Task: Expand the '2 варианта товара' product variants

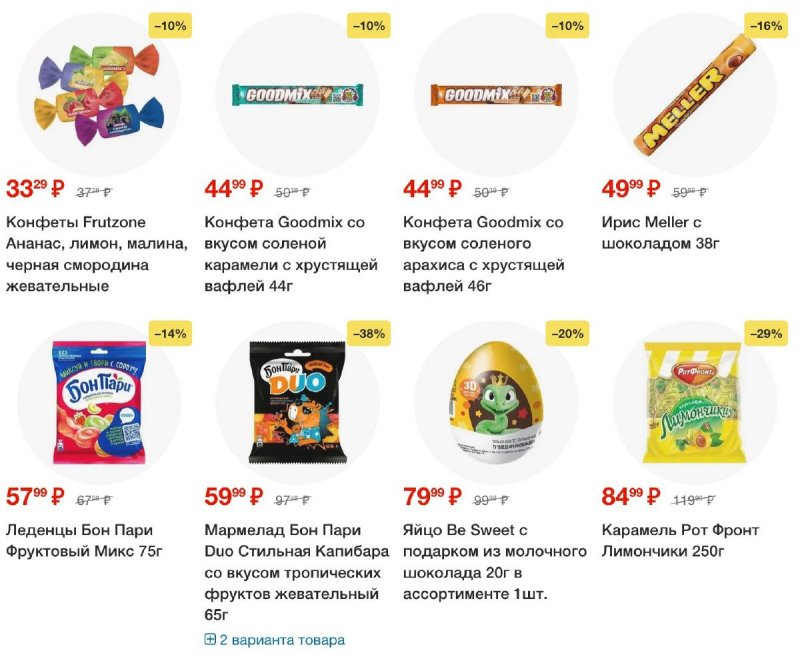Action: pyautogui.click(x=274, y=640)
